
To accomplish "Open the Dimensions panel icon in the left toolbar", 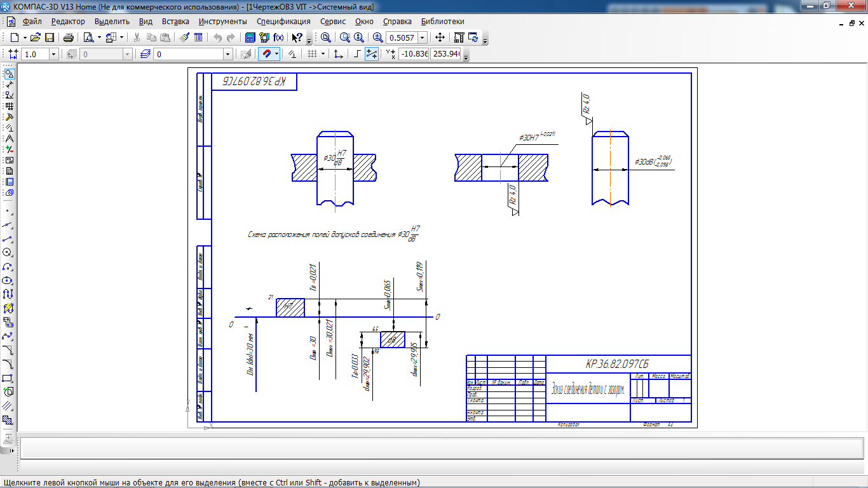I will (x=9, y=85).
